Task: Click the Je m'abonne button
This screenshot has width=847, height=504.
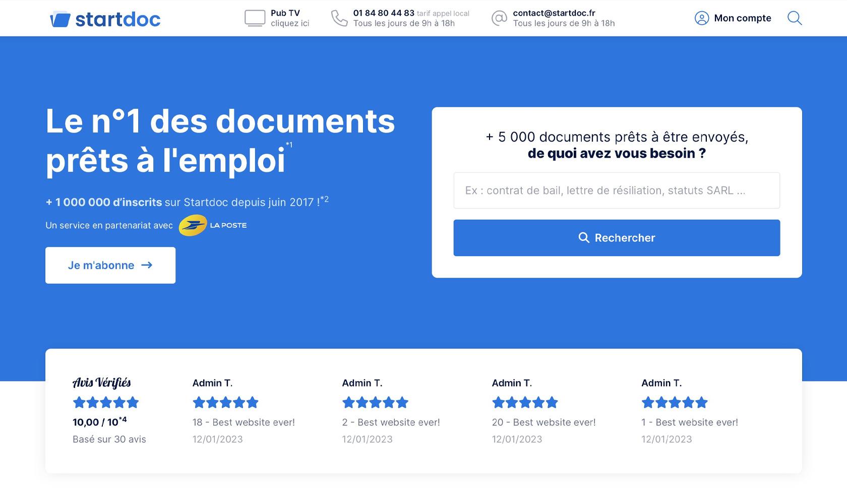Action: [x=110, y=265]
